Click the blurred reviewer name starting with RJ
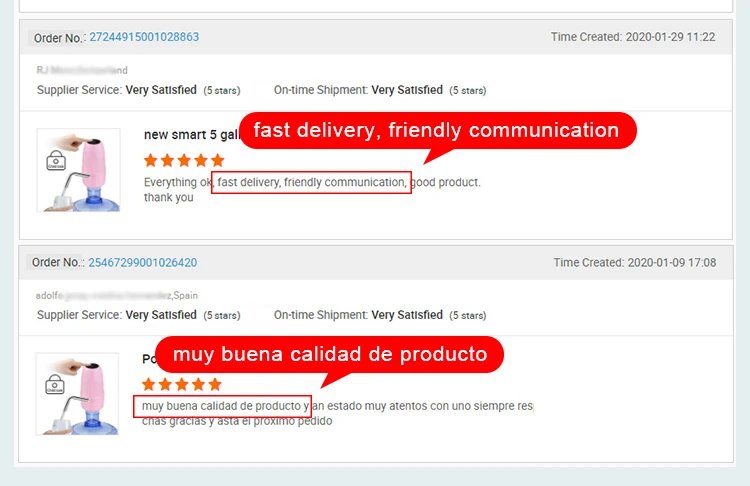This screenshot has width=750, height=486. (82, 70)
